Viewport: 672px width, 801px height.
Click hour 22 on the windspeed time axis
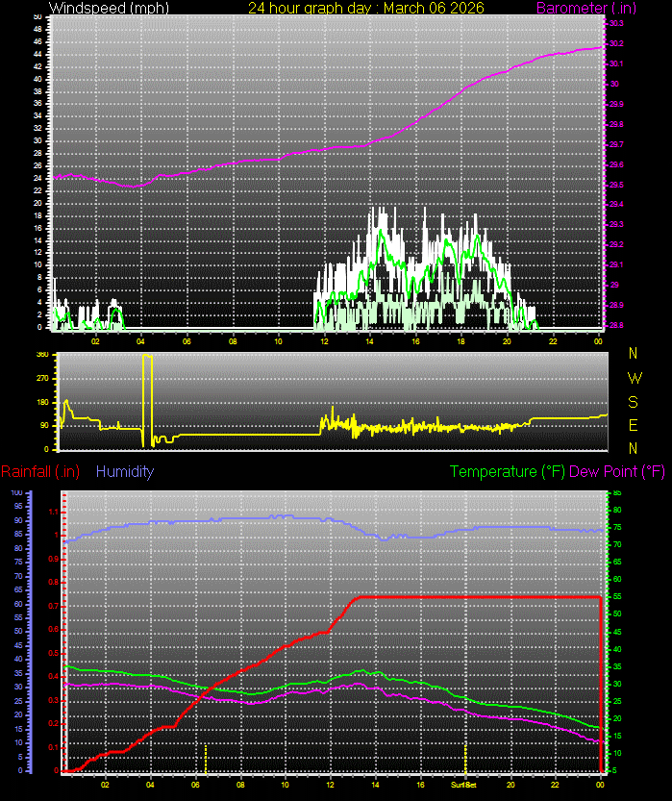[553, 341]
